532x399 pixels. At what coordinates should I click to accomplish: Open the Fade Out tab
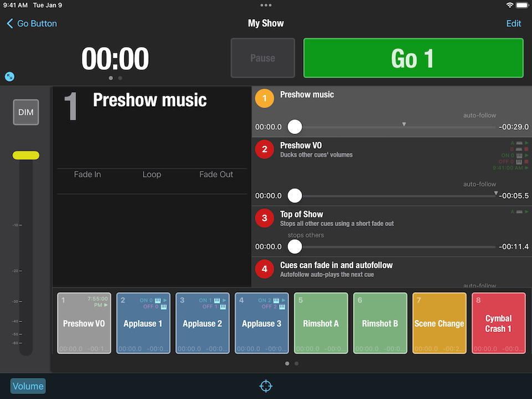tap(216, 175)
